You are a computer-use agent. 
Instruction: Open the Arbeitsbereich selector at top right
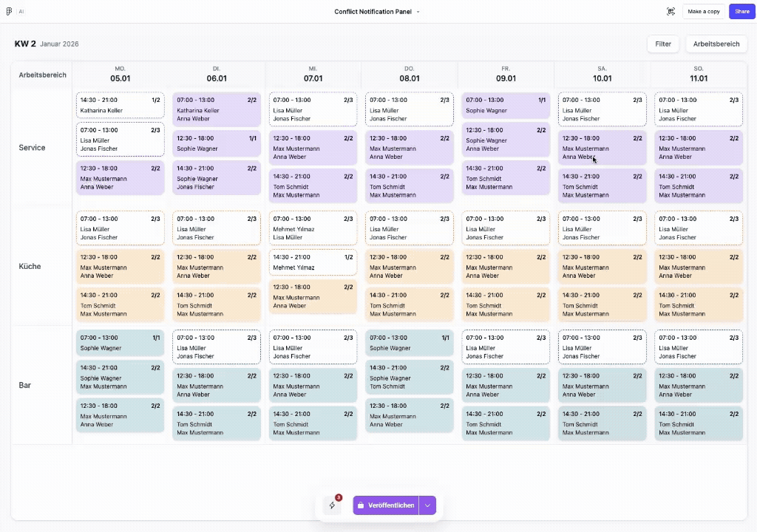tap(716, 44)
